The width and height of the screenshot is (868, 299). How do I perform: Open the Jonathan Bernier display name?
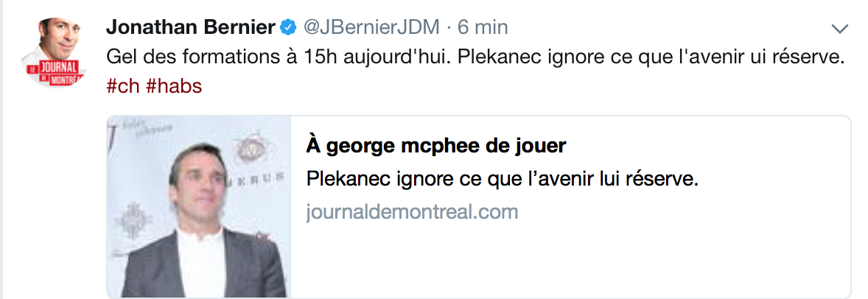point(191,28)
